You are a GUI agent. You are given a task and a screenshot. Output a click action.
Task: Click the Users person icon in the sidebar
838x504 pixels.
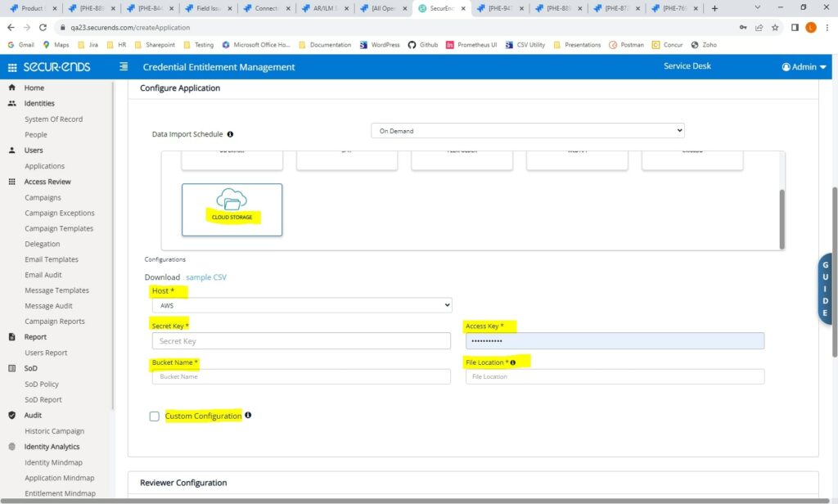point(11,151)
